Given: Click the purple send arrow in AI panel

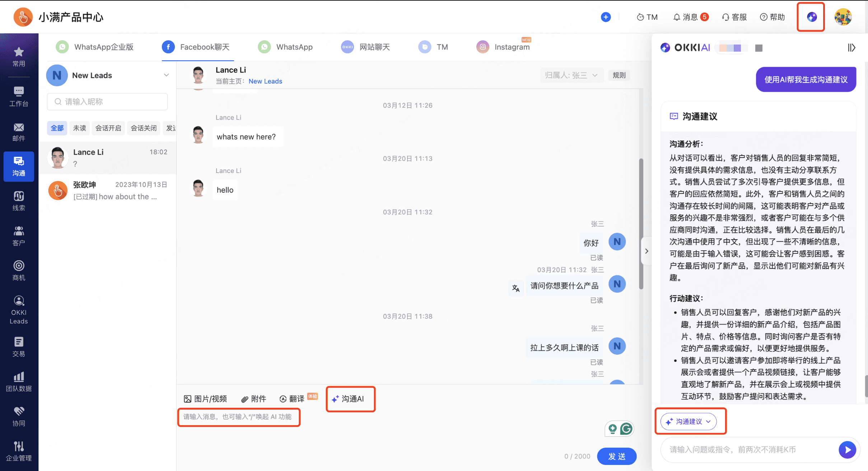Looking at the screenshot, I should click(x=847, y=449).
